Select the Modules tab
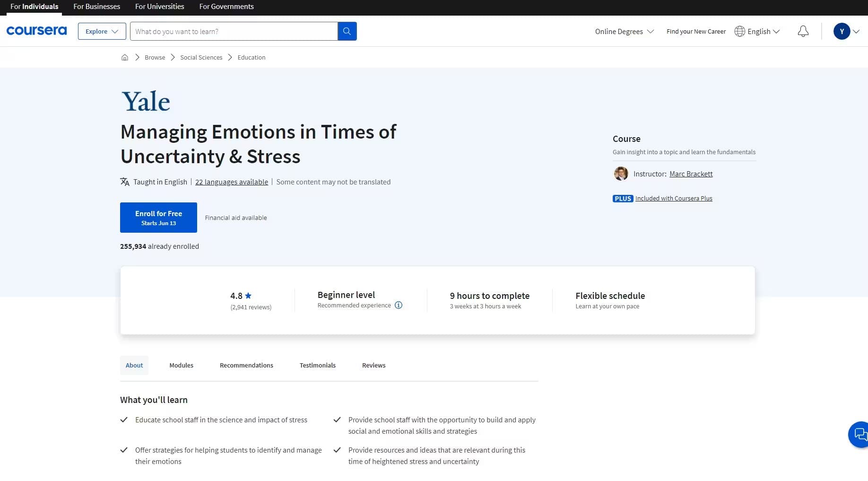868x481 pixels. 182,365
